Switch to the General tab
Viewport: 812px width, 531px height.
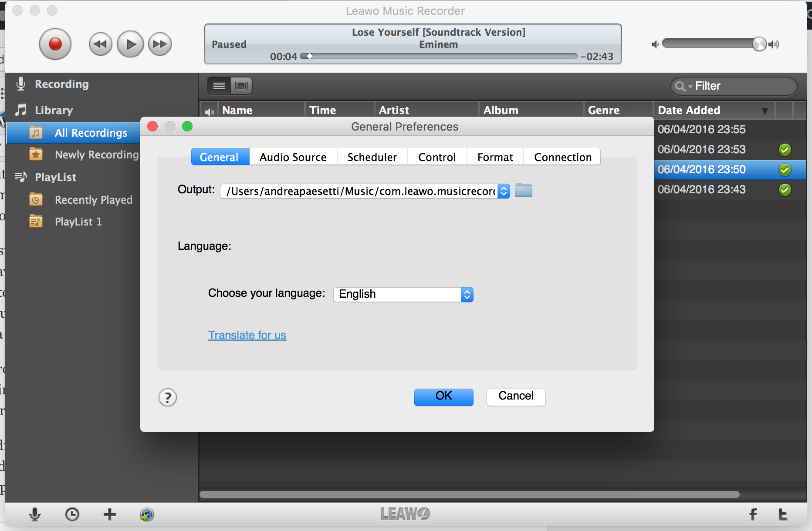[x=220, y=157]
